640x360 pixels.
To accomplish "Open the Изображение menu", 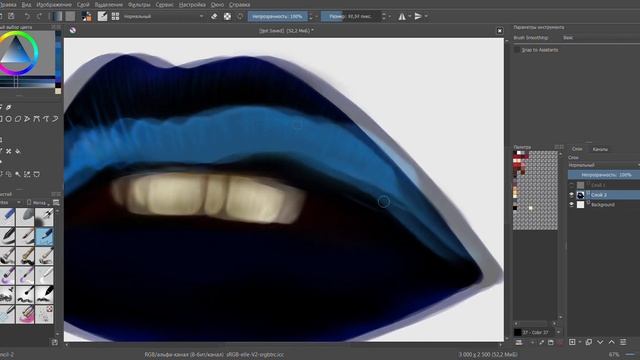I will coord(54,5).
